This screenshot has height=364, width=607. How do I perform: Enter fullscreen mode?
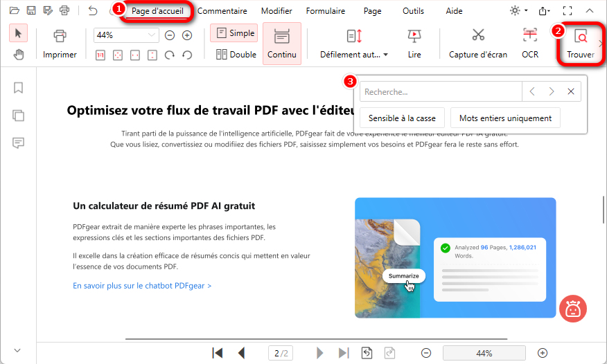point(568,10)
